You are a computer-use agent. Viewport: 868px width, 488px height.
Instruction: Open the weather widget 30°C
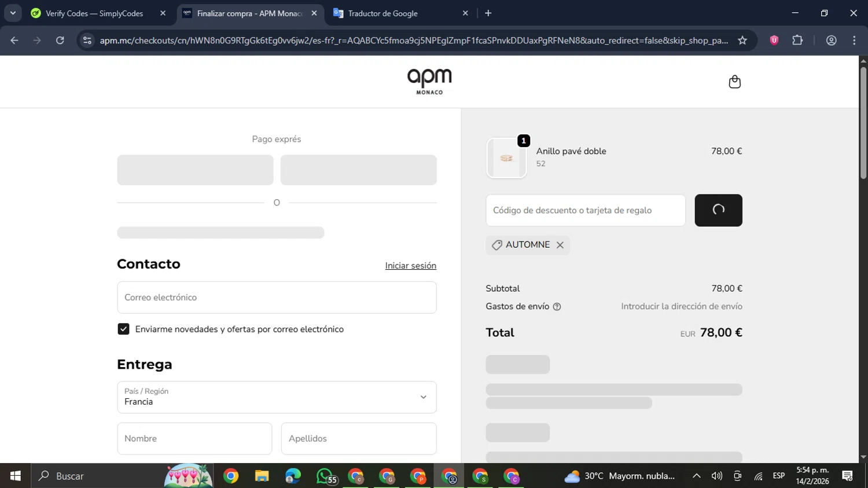(620, 476)
